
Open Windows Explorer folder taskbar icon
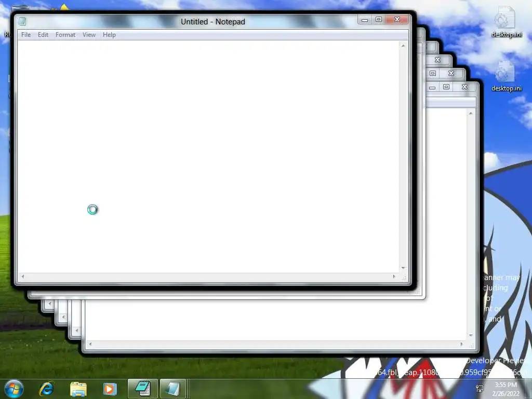78,389
